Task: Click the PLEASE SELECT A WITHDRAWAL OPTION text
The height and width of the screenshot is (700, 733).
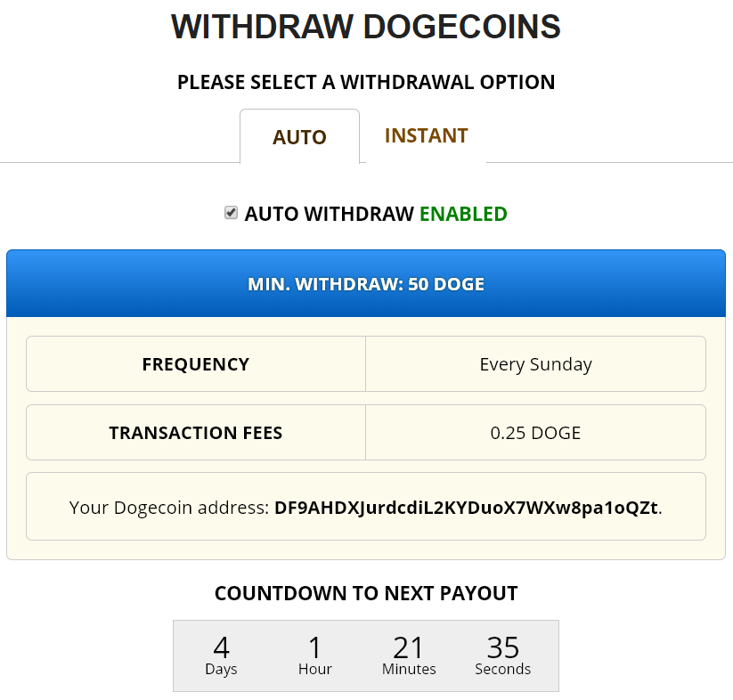Action: point(366,82)
